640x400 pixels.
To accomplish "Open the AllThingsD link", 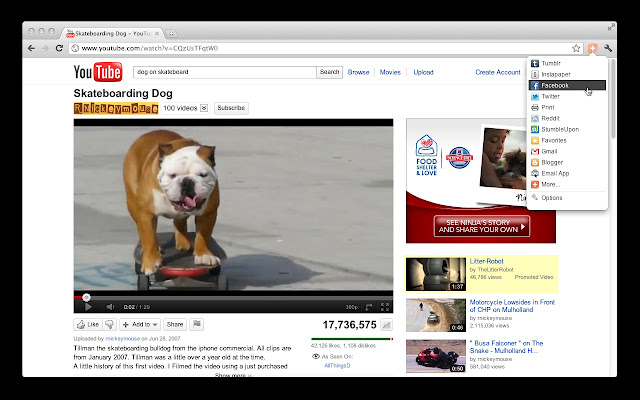I will (337, 366).
